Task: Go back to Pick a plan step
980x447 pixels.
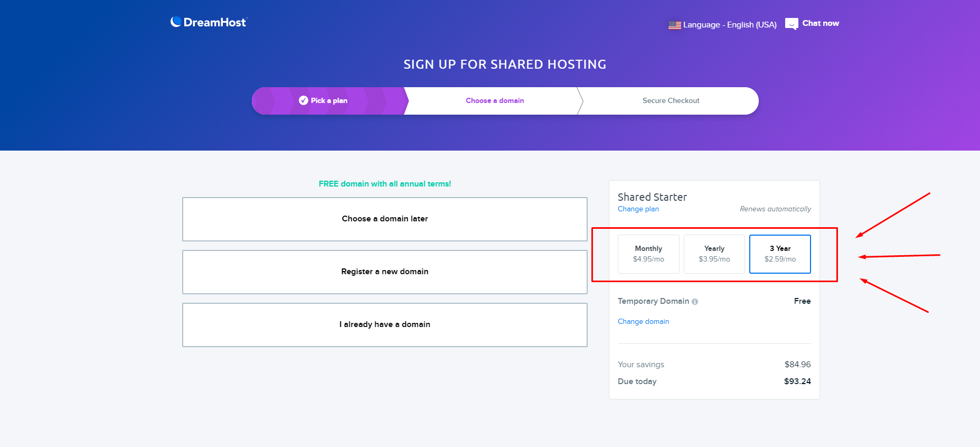Action: point(327,100)
